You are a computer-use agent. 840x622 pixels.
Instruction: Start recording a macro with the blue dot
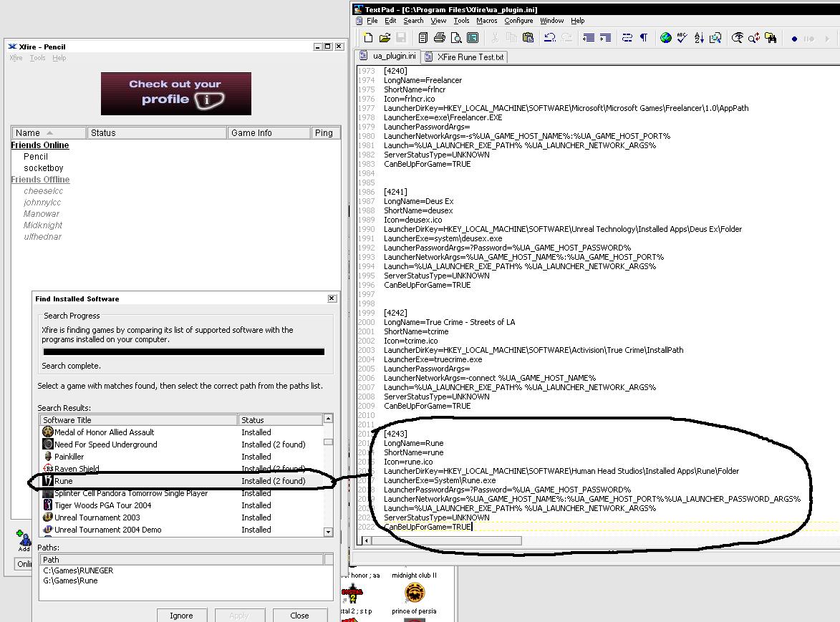click(794, 39)
